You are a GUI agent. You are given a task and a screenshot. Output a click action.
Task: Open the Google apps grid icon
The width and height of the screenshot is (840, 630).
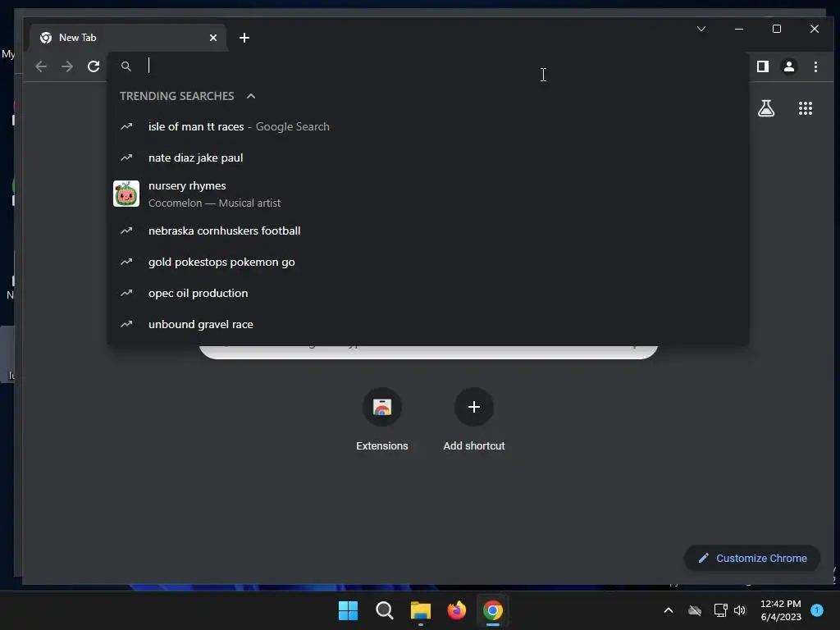[806, 109]
